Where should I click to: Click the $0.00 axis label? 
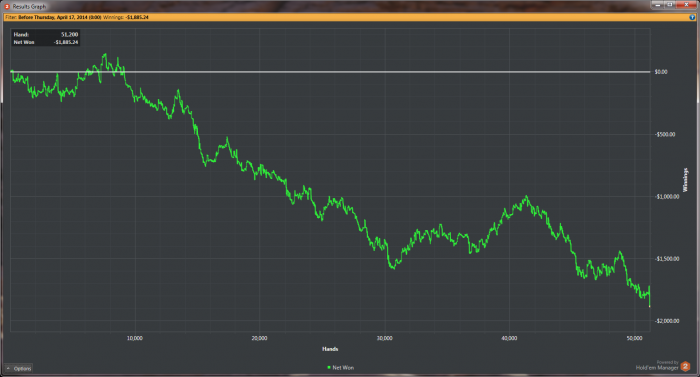[661, 72]
